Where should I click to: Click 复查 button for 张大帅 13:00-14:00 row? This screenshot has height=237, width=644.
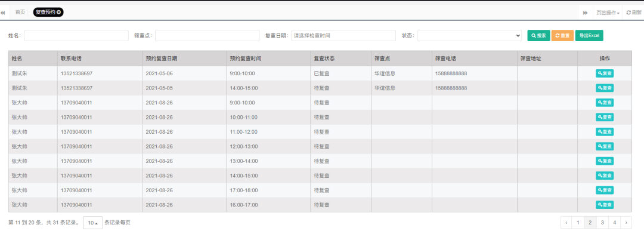point(605,161)
